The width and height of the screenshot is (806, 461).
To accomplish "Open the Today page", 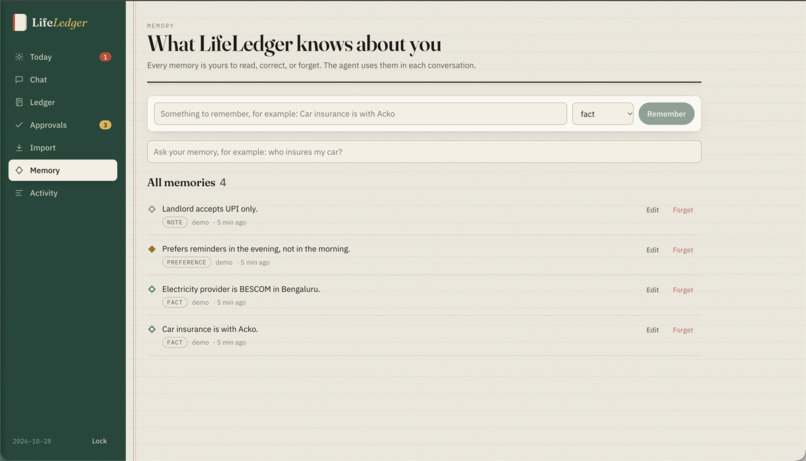I will click(63, 57).
